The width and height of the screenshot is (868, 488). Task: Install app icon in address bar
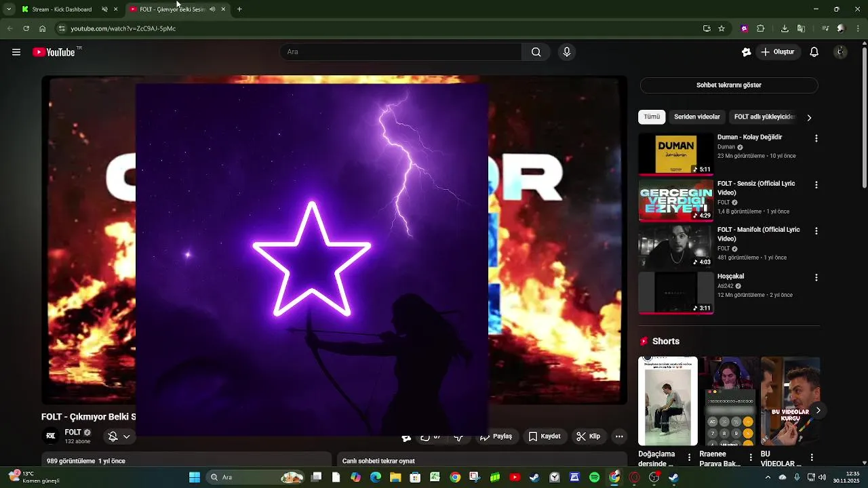[707, 28]
